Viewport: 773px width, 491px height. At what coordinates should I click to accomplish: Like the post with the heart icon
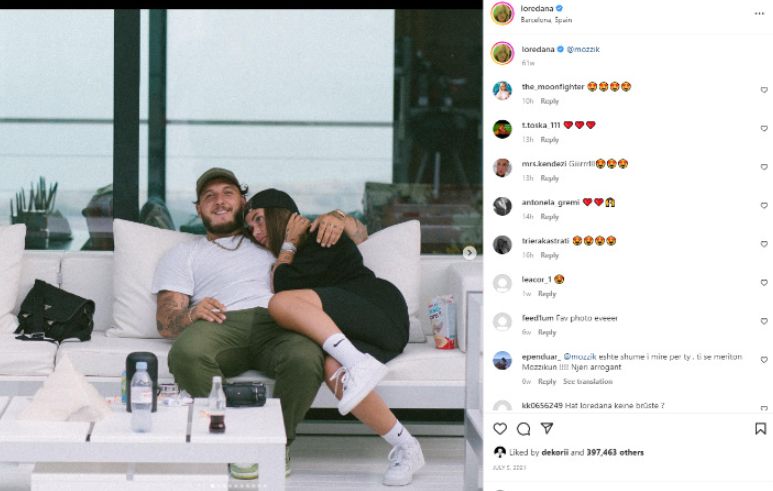500,428
